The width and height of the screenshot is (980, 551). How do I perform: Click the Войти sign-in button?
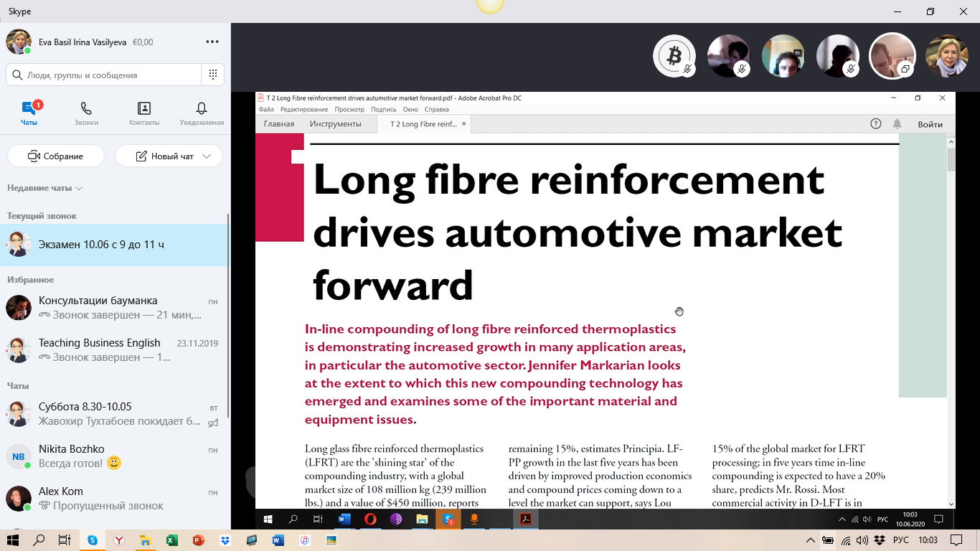(x=930, y=124)
